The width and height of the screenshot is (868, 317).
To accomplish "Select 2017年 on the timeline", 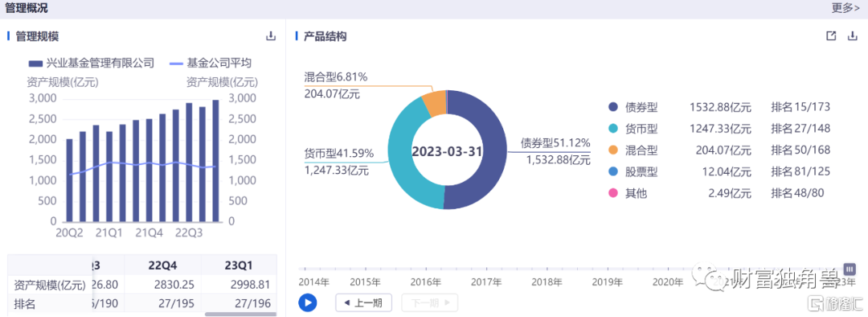I will coord(486,282).
